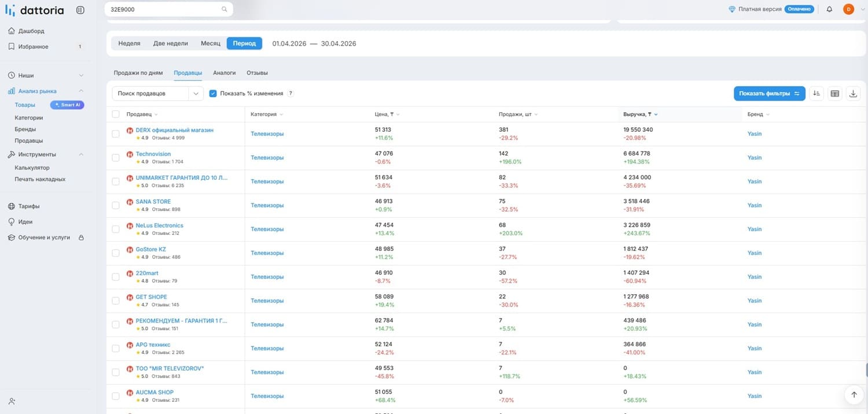Click the add user icon in sidebar
This screenshot has height=414, width=868.
coord(12,401)
